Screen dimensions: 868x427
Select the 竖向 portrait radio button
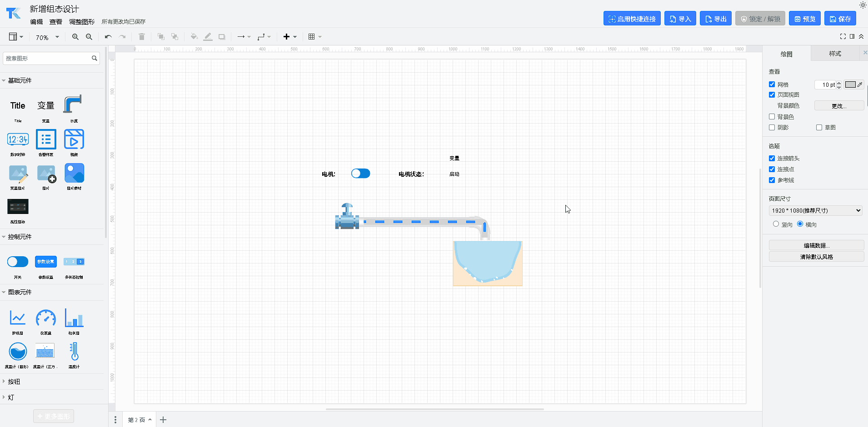click(776, 224)
